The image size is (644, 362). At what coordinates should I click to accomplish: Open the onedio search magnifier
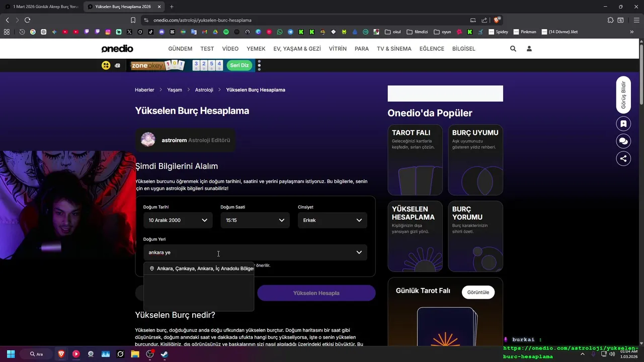pyautogui.click(x=513, y=49)
